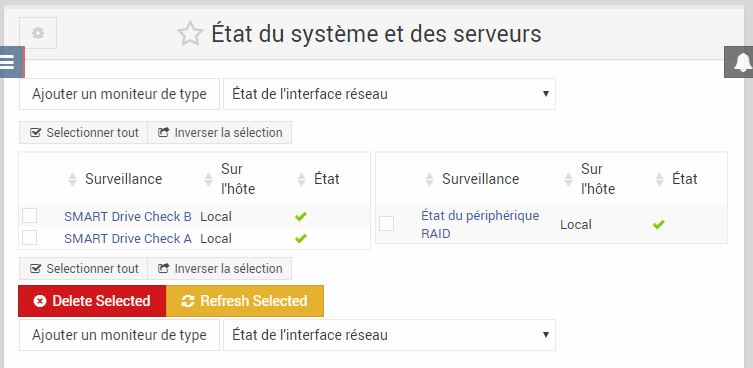Viewport: 753px width, 368px height.
Task: Click bottom Ajouter un moniteur de type button
Action: (120, 335)
